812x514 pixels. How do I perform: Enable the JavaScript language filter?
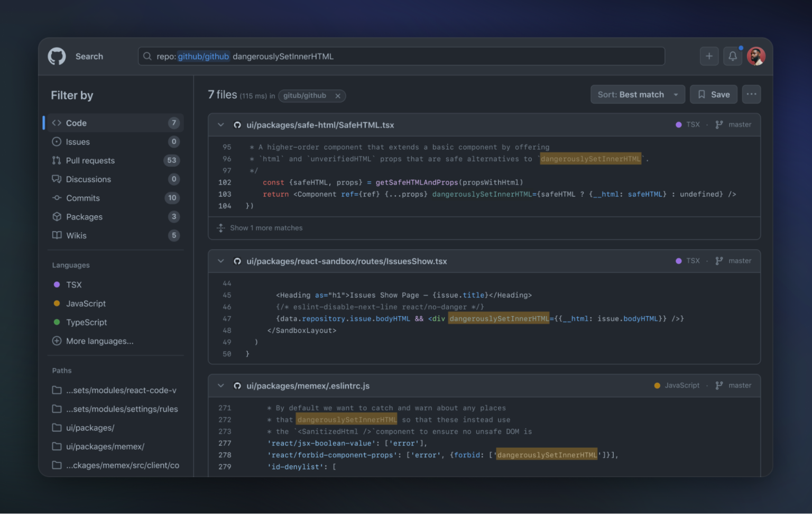tap(86, 304)
